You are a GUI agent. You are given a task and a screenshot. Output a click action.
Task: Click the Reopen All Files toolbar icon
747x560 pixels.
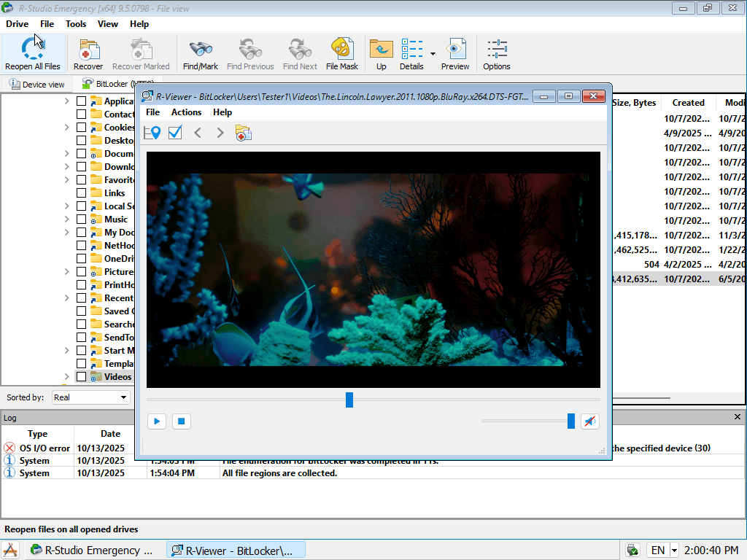(x=33, y=52)
